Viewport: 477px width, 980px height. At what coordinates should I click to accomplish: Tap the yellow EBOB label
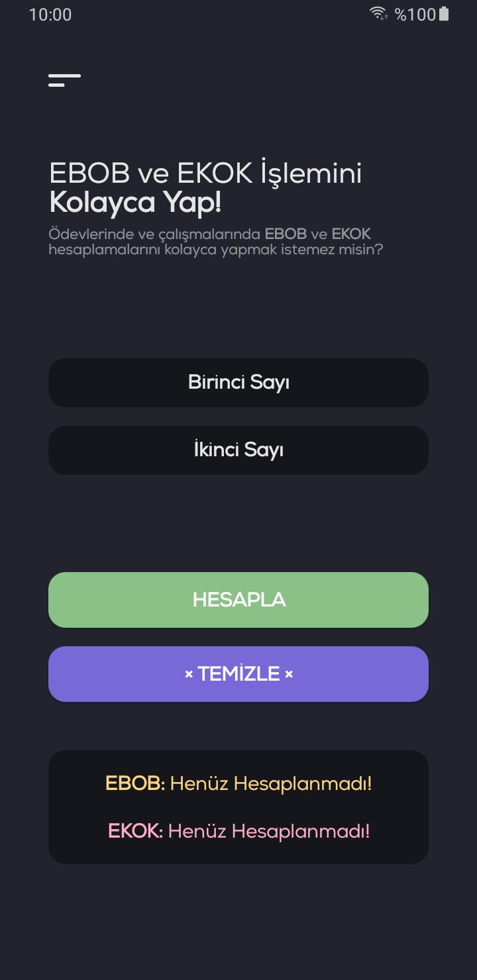point(135,784)
